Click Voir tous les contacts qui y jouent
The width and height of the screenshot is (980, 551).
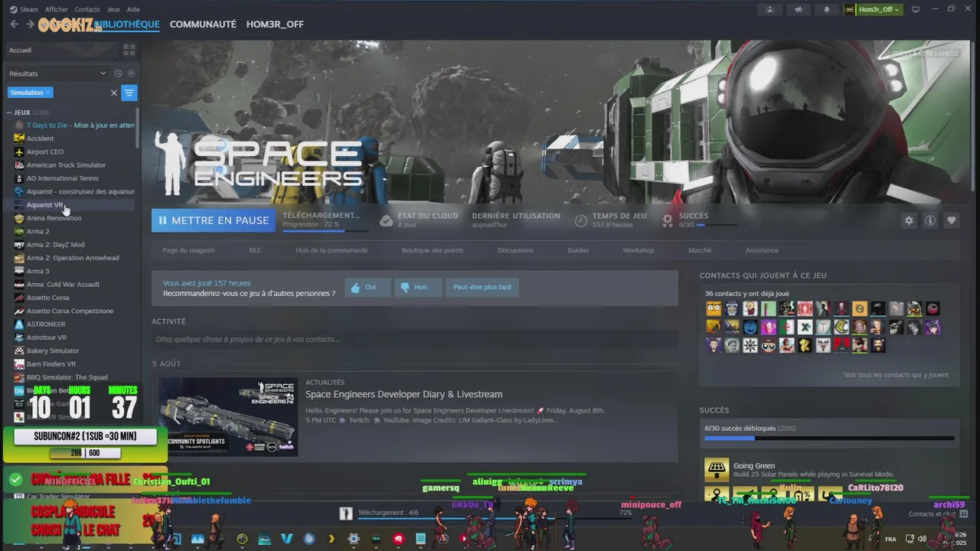pyautogui.click(x=896, y=375)
